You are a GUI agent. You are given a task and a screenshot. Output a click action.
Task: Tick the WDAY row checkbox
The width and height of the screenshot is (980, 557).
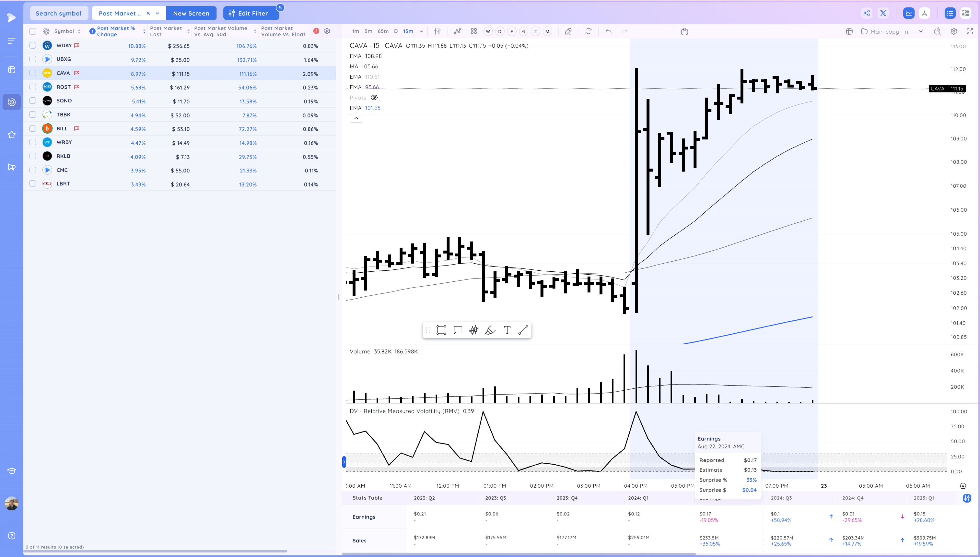33,46
